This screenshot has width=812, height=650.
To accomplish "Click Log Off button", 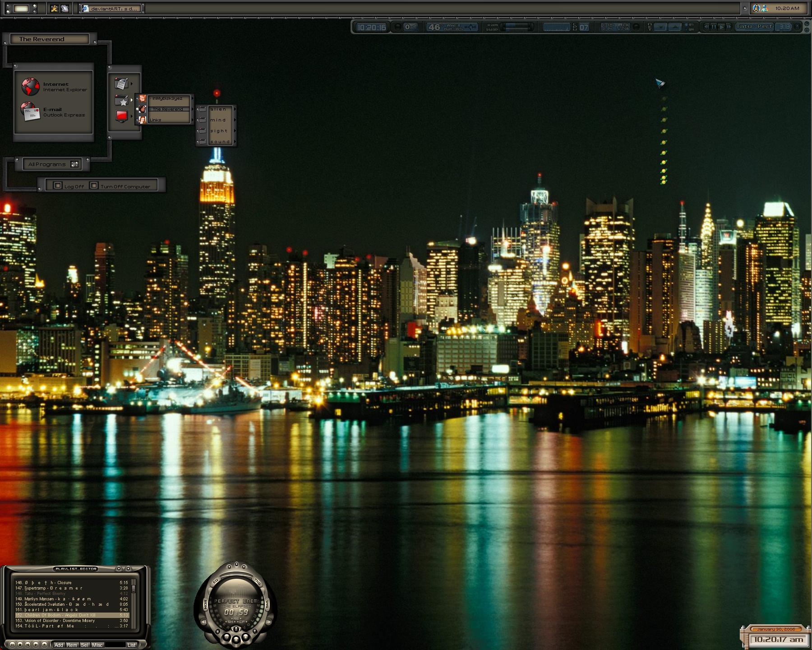I will (69, 186).
